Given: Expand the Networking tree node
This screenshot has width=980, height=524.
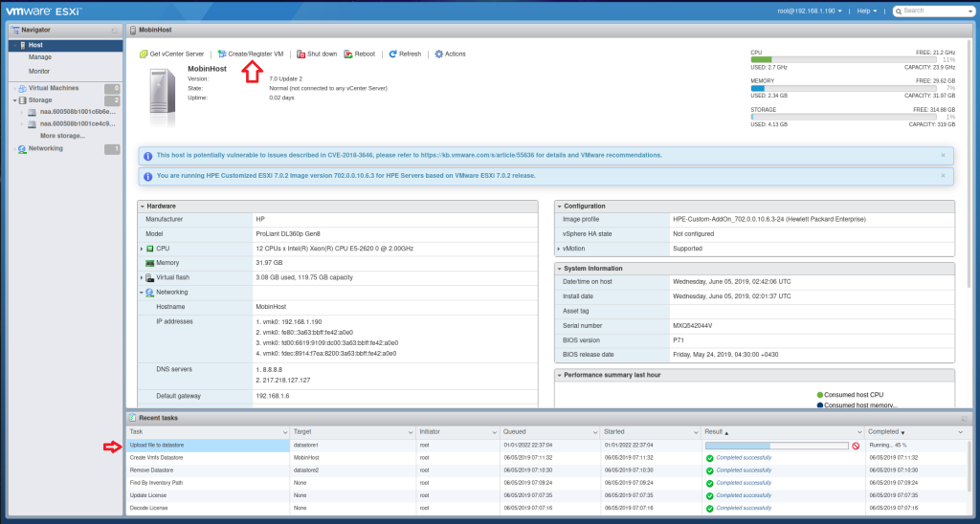Looking at the screenshot, I should click(14, 148).
